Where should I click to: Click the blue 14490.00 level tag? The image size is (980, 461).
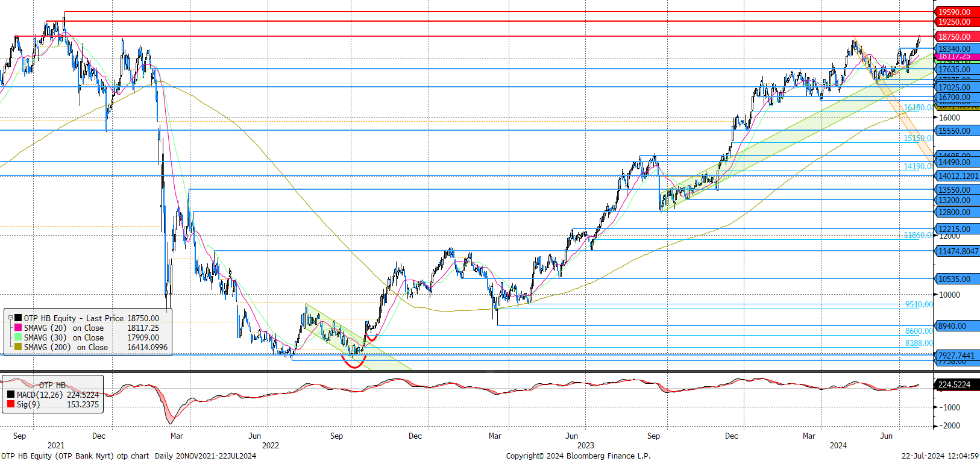(956, 162)
